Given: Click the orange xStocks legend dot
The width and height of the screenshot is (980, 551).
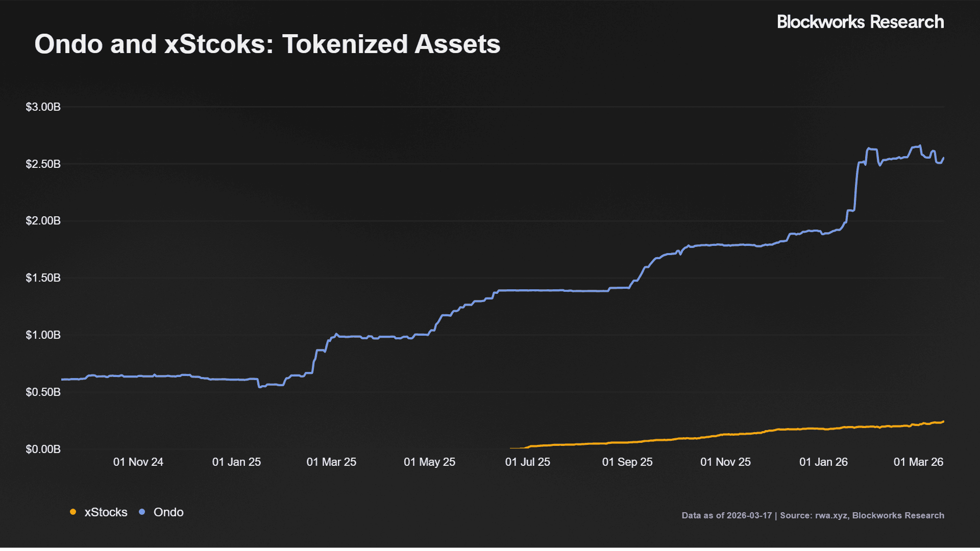Looking at the screenshot, I should point(73,512).
